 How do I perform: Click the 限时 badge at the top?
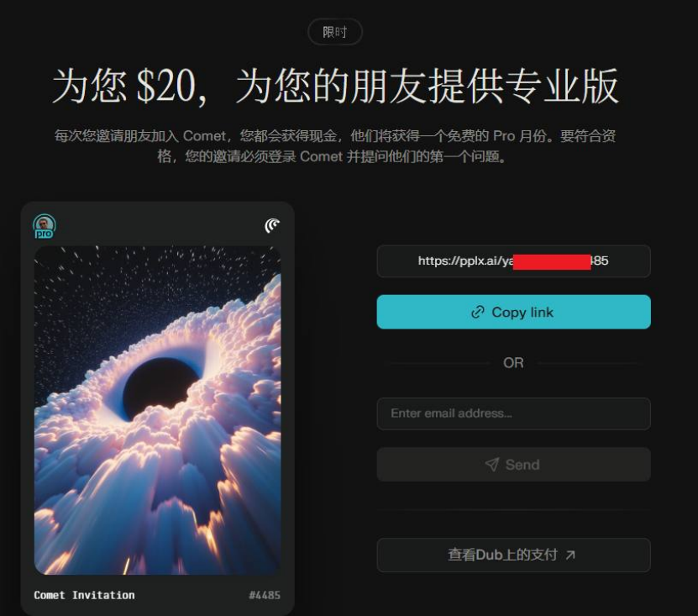pyautogui.click(x=335, y=32)
